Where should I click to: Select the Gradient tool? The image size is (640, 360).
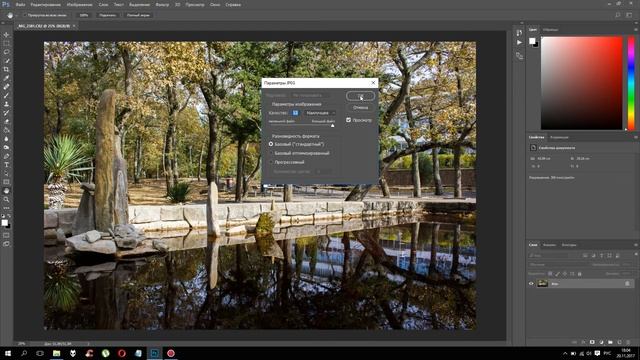[6, 130]
